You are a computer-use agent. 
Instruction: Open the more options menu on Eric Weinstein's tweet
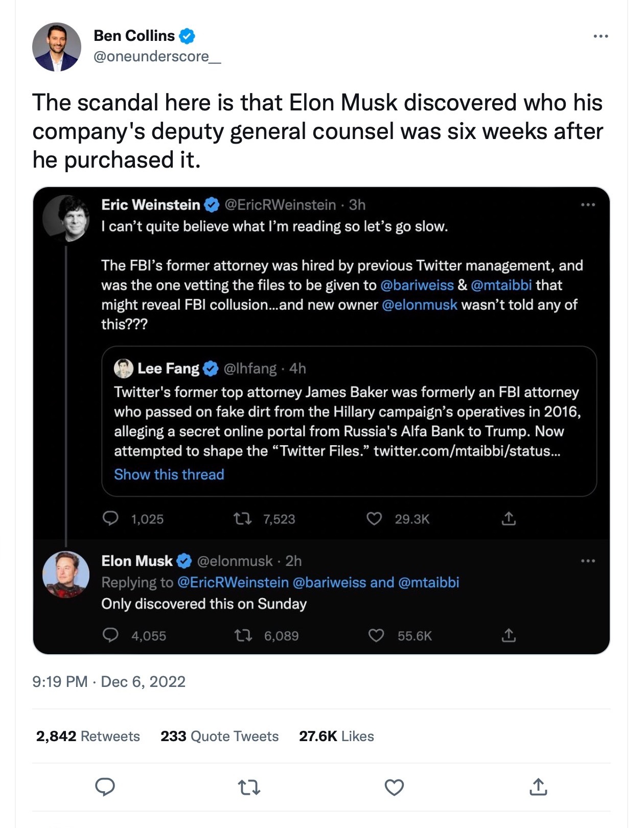coord(588,205)
